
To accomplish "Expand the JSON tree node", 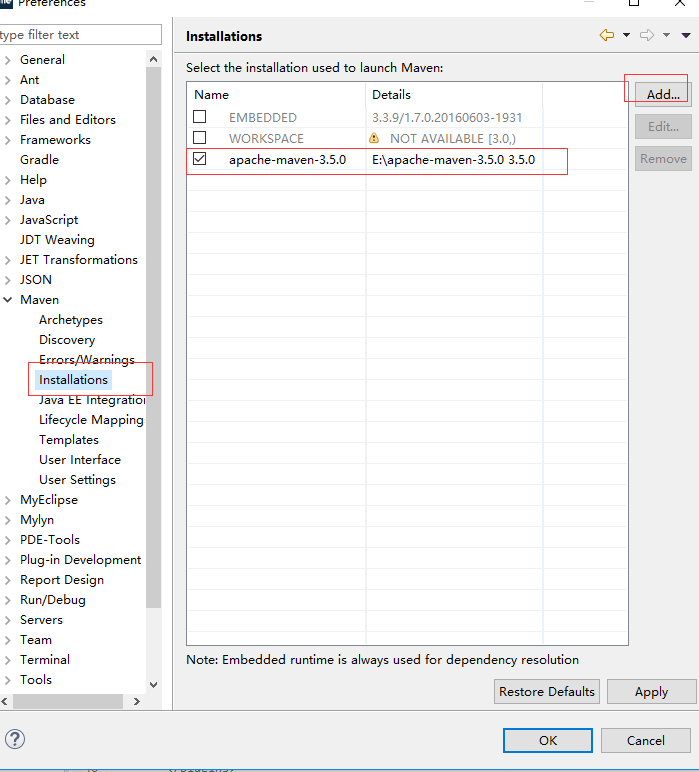I will (7, 280).
